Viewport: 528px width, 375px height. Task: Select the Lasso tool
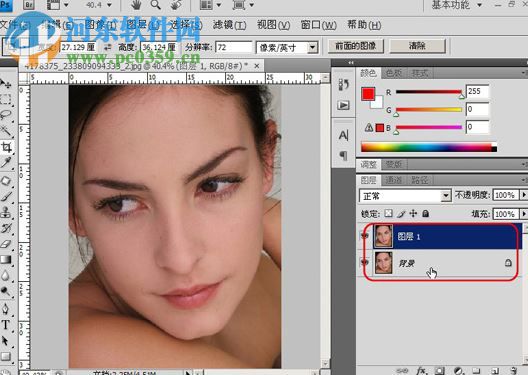point(5,115)
